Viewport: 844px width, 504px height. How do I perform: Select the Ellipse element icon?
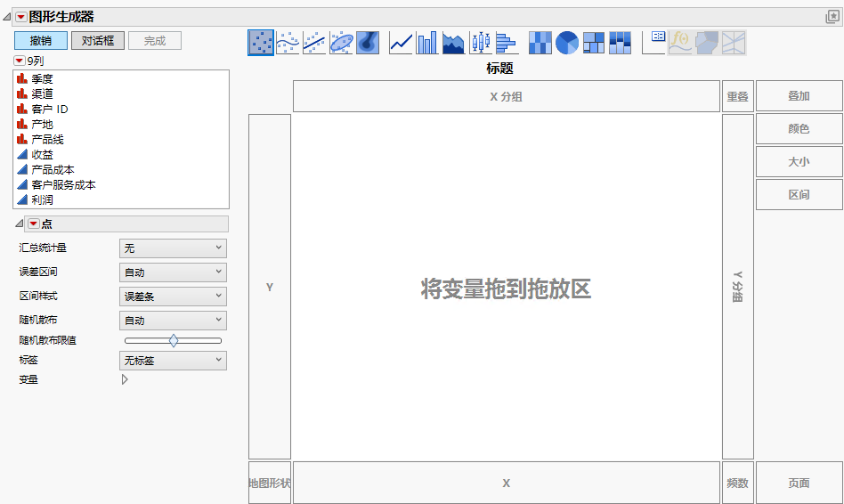point(341,43)
